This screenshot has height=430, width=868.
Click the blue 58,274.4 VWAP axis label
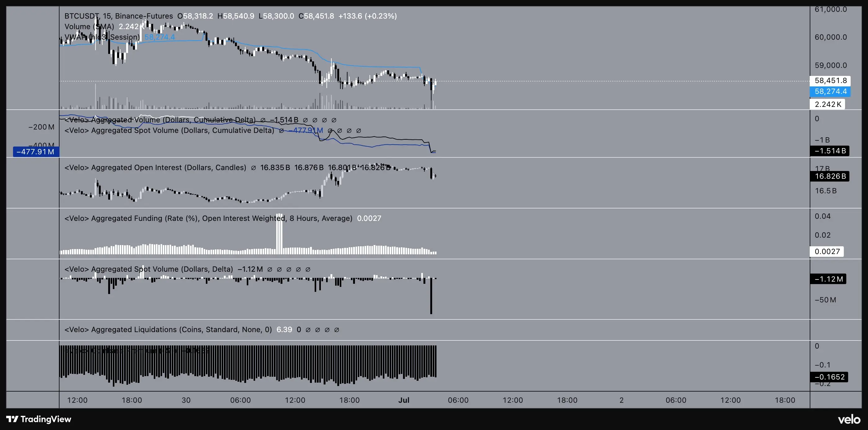[830, 92]
